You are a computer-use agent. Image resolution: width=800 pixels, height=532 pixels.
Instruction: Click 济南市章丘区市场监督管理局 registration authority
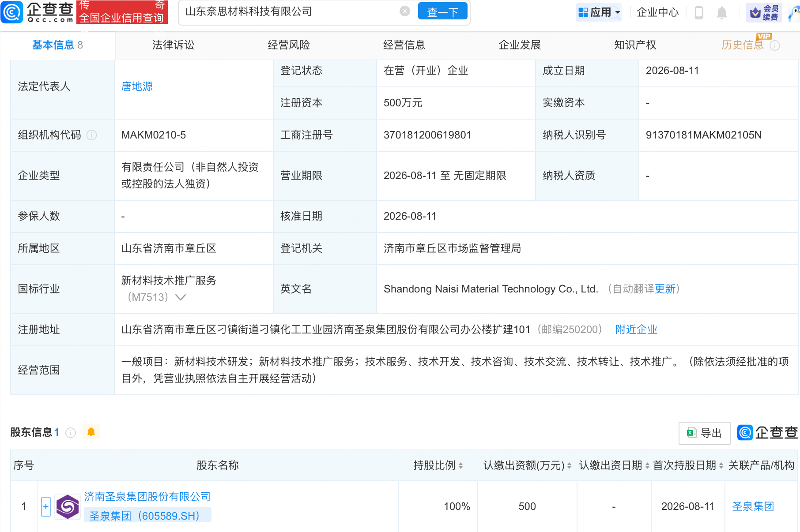coord(452,248)
